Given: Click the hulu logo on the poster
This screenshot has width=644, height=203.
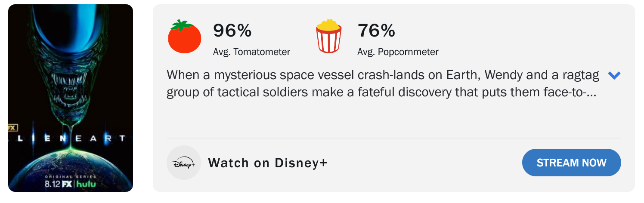Looking at the screenshot, I should point(86,184).
